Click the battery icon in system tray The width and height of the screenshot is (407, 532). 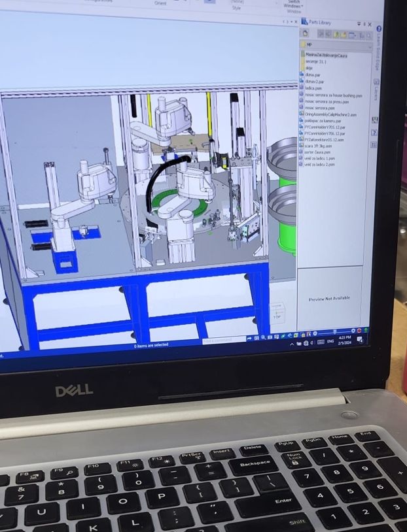299,344
